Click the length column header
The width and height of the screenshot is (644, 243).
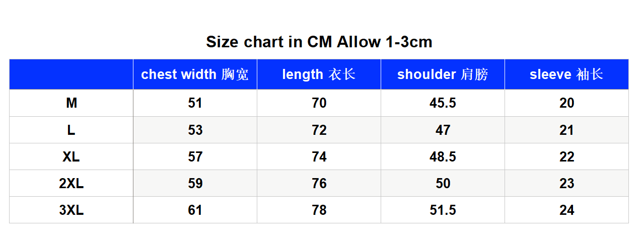coord(319,74)
